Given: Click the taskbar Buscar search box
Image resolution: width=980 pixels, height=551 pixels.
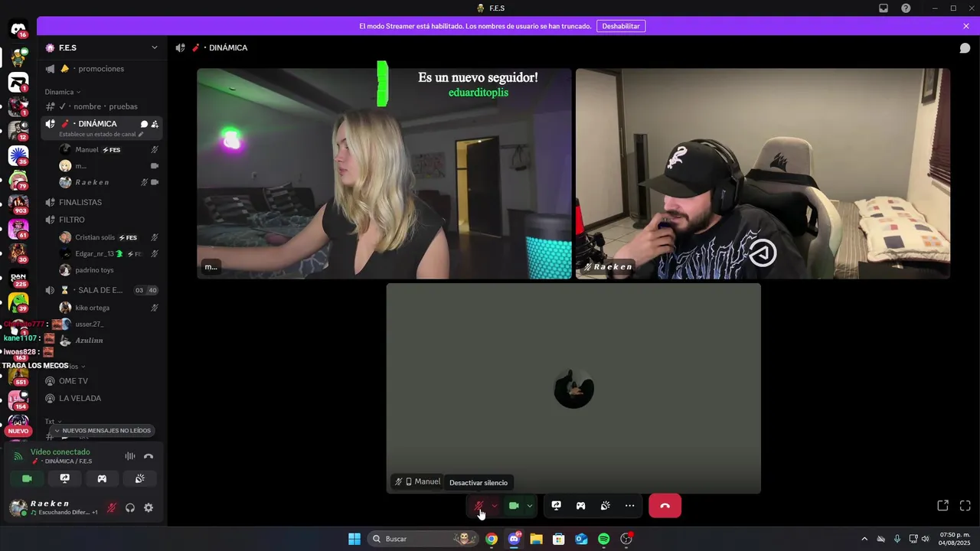Looking at the screenshot, I should 423,539.
